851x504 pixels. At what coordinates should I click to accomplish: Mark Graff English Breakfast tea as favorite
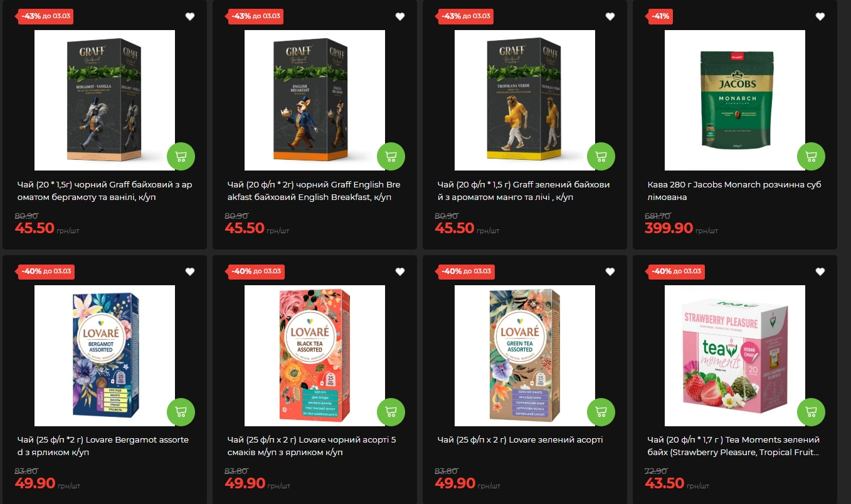click(400, 17)
